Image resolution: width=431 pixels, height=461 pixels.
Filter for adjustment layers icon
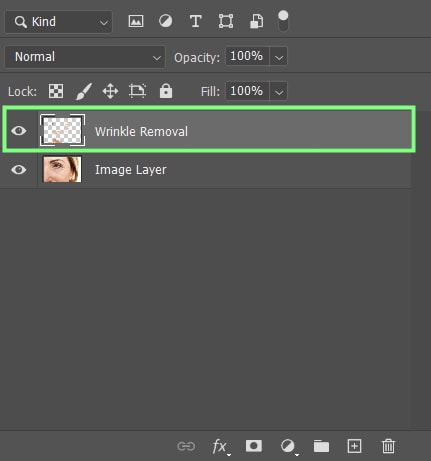[165, 21]
